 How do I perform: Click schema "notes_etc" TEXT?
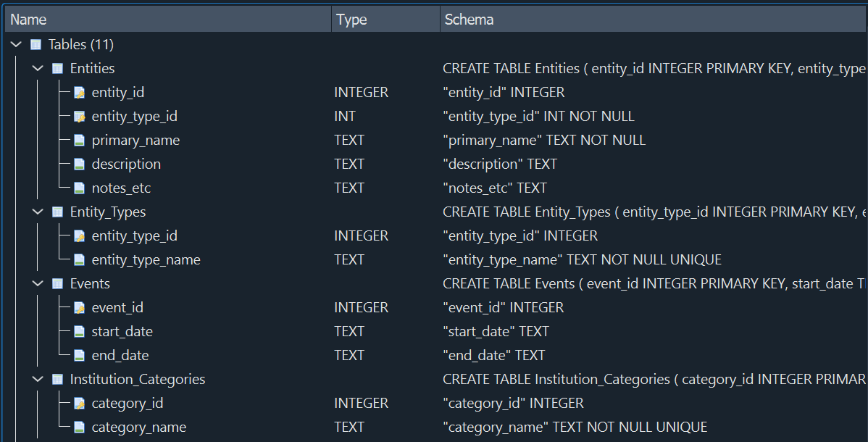point(495,188)
